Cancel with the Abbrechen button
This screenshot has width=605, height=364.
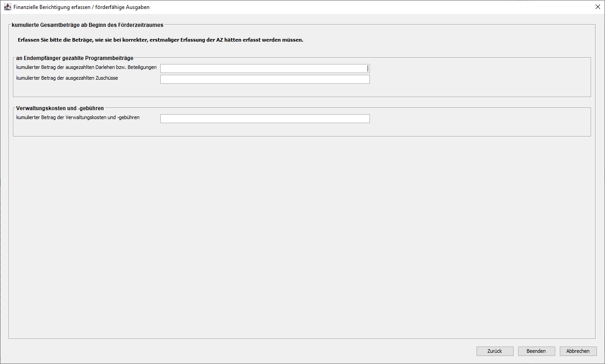pyautogui.click(x=578, y=351)
